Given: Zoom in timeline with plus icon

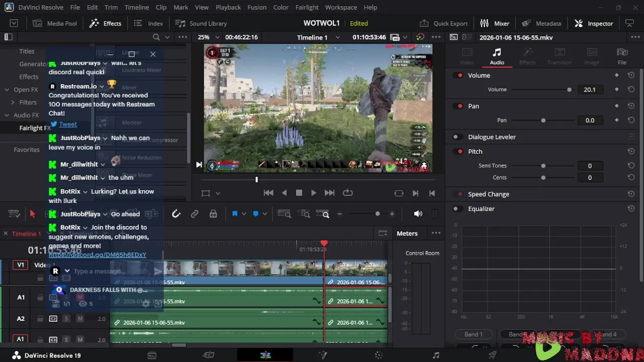Looking at the screenshot, I should pos(392,214).
